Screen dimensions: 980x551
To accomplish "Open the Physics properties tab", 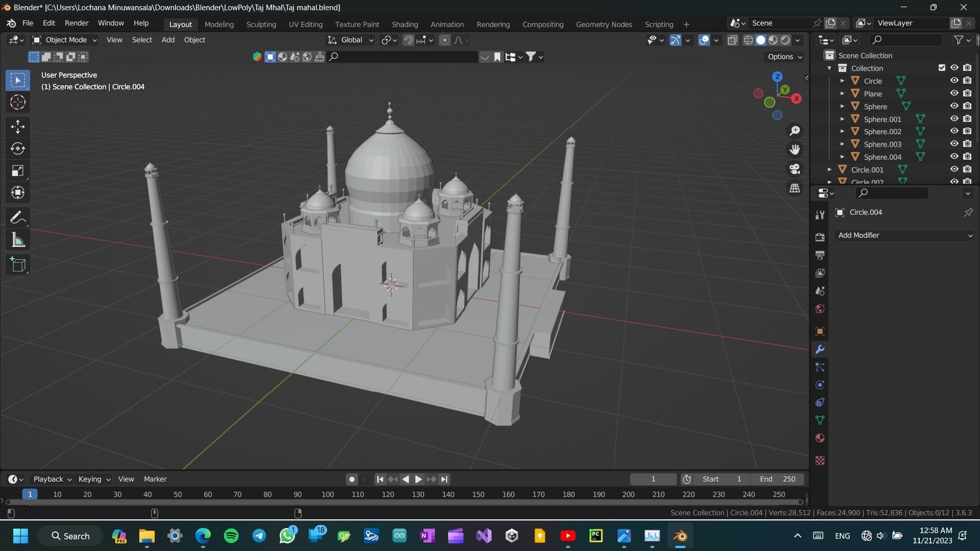I will (820, 385).
